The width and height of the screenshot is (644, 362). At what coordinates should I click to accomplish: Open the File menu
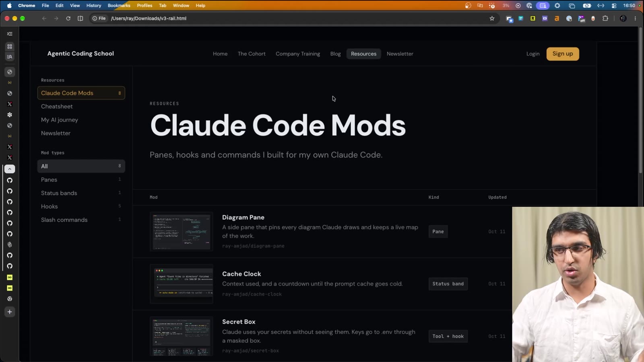point(45,6)
